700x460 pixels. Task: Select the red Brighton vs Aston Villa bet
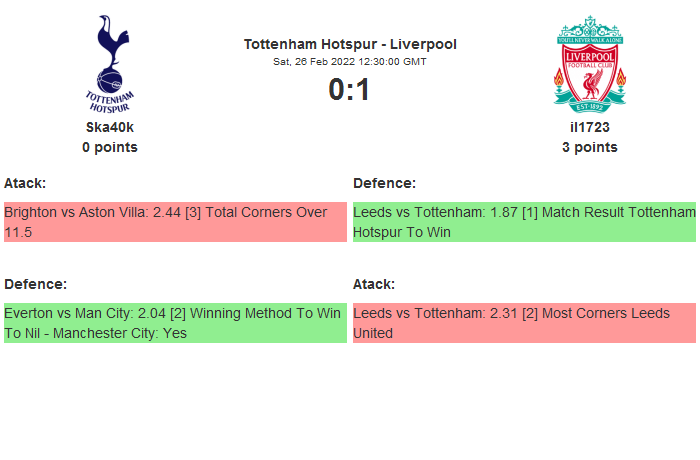coord(175,222)
